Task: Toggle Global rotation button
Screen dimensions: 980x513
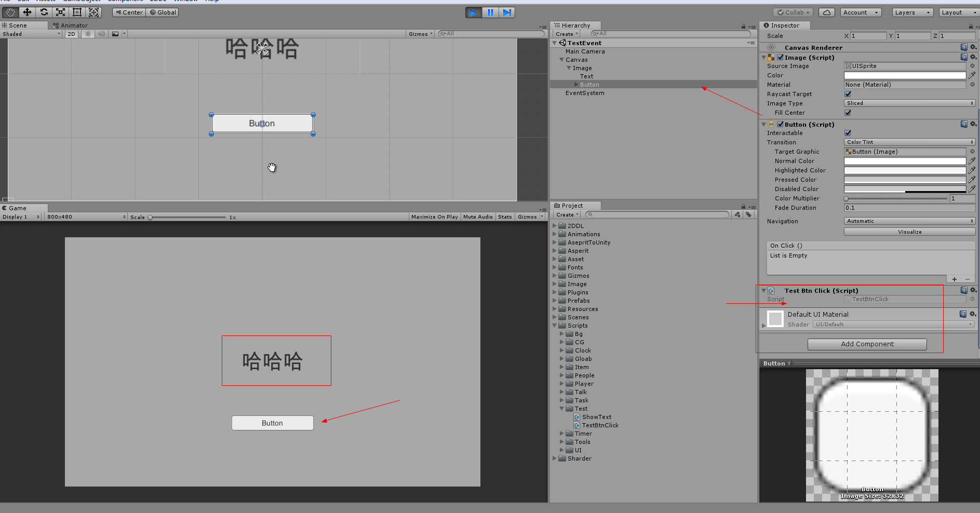Action: 163,12
